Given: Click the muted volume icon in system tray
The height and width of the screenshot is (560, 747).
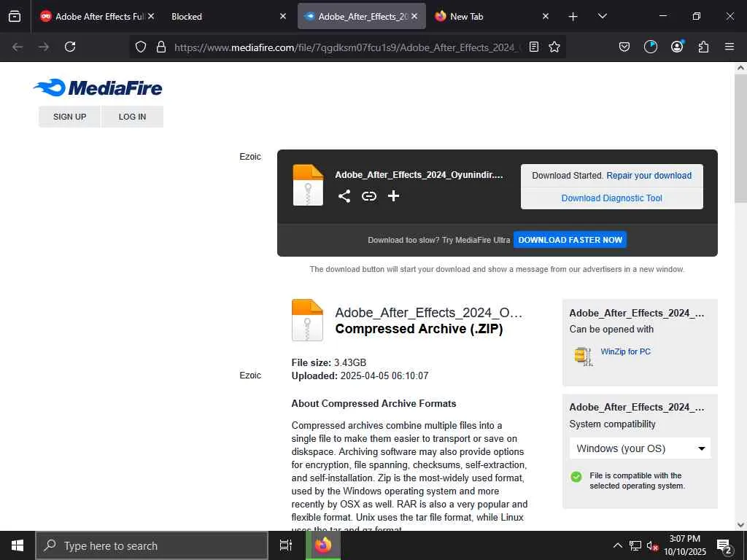Looking at the screenshot, I should [x=652, y=545].
